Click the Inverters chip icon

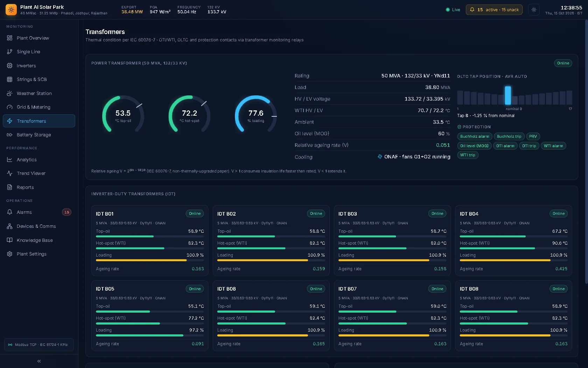(9, 66)
